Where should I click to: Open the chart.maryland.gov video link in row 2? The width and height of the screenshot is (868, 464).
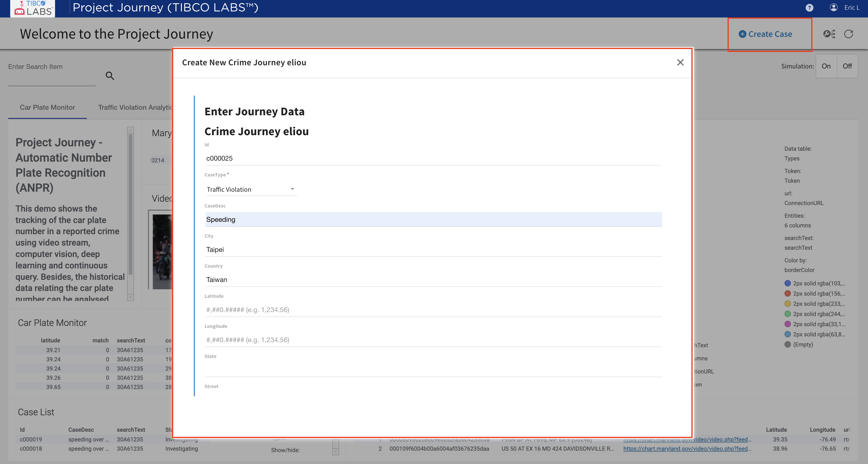(x=687, y=449)
